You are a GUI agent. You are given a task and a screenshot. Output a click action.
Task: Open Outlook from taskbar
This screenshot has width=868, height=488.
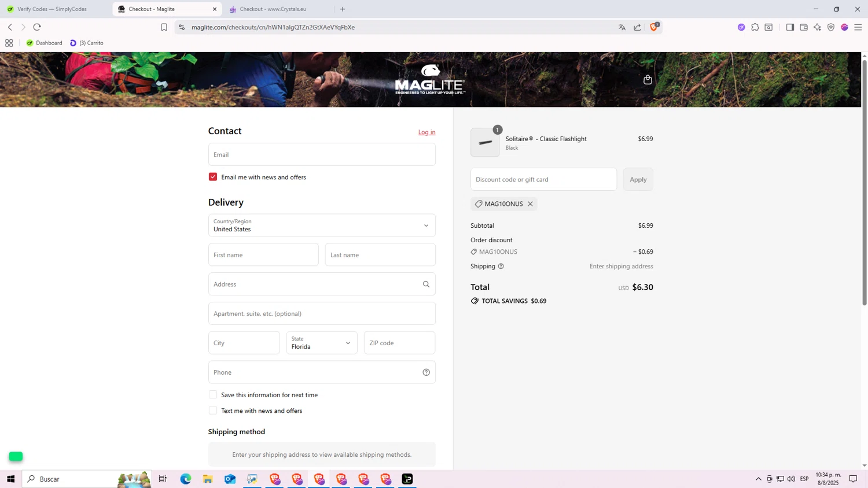[x=230, y=479]
